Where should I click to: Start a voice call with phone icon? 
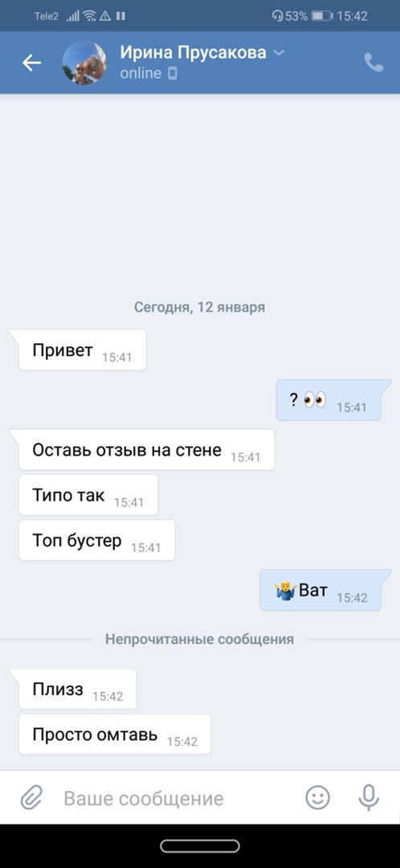coord(373,63)
